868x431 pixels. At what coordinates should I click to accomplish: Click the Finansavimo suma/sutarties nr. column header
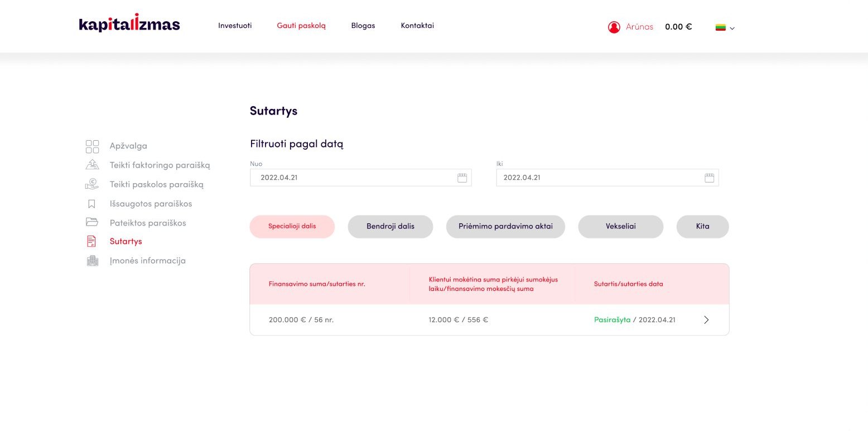tap(317, 284)
